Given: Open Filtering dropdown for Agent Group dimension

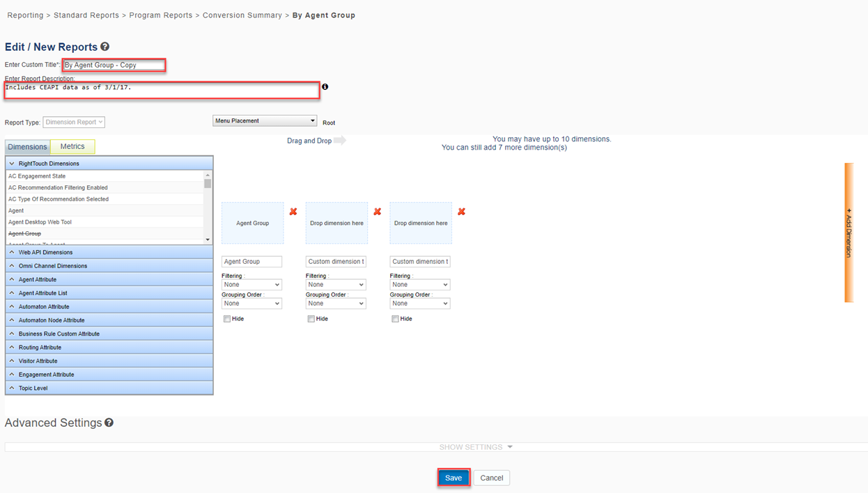Looking at the screenshot, I should pos(251,285).
